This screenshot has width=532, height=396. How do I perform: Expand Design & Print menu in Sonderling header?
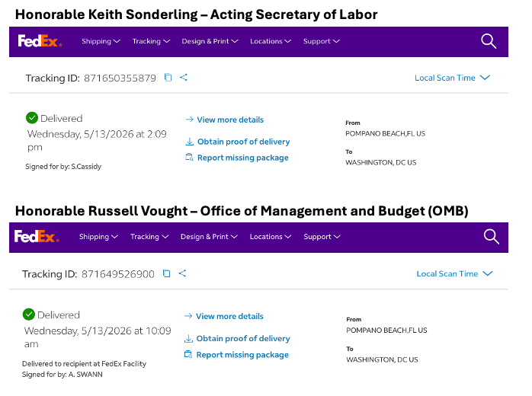pyautogui.click(x=210, y=41)
